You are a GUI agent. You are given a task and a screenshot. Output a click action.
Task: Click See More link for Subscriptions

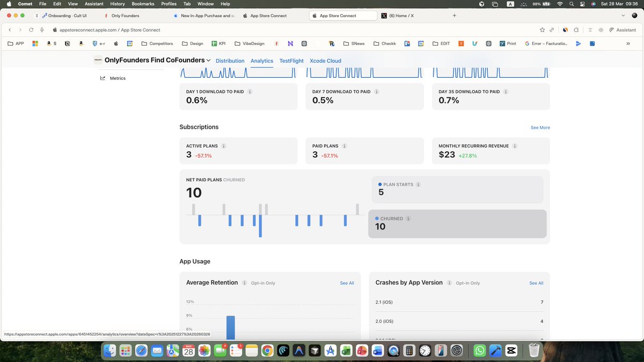(x=540, y=128)
